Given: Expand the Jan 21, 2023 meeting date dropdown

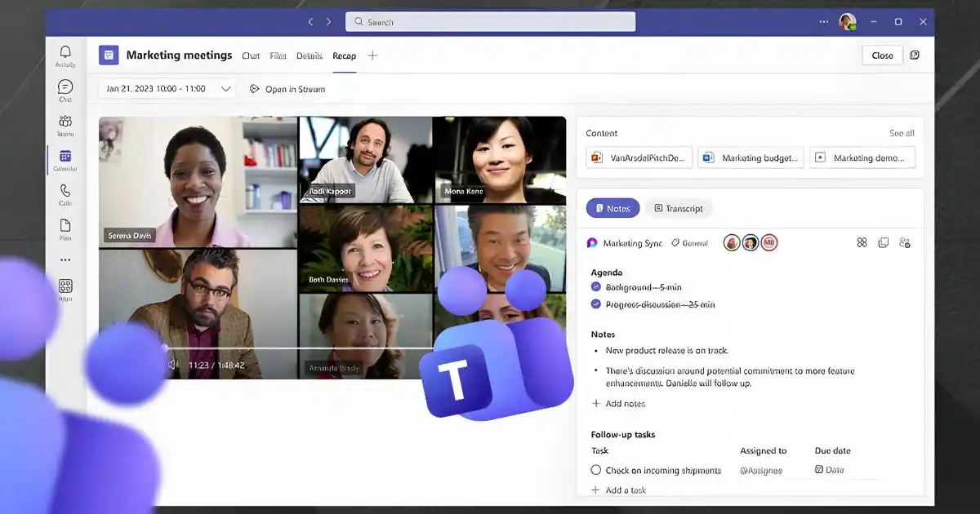Looking at the screenshot, I should (x=167, y=88).
